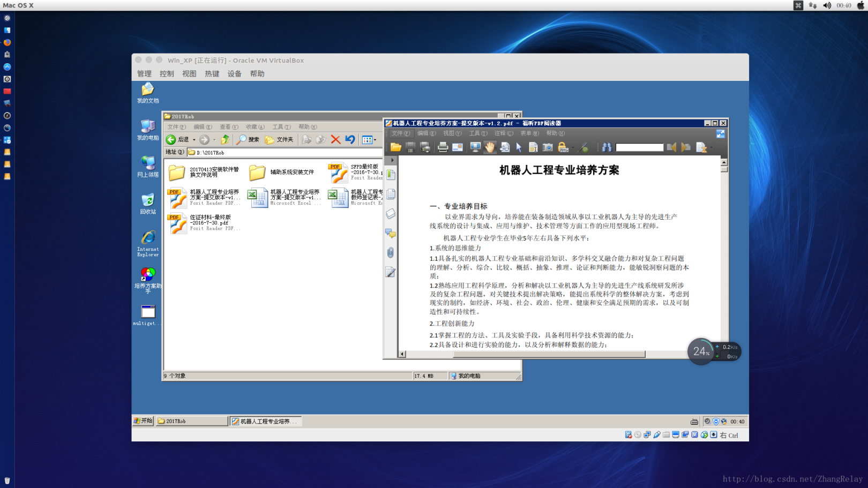The image size is (868, 488).
Task: Click the Find Next arrow in Foxit toolbar
Action: [x=686, y=147]
